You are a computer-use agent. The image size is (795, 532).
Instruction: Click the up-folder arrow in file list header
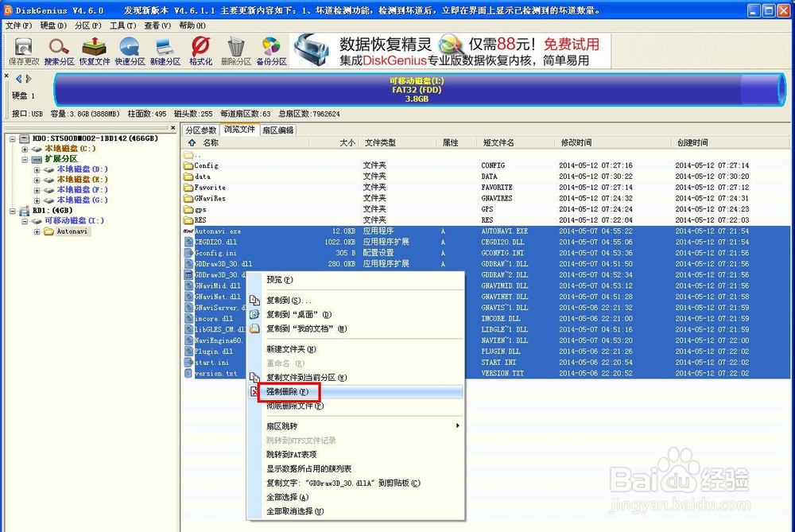coord(192,142)
